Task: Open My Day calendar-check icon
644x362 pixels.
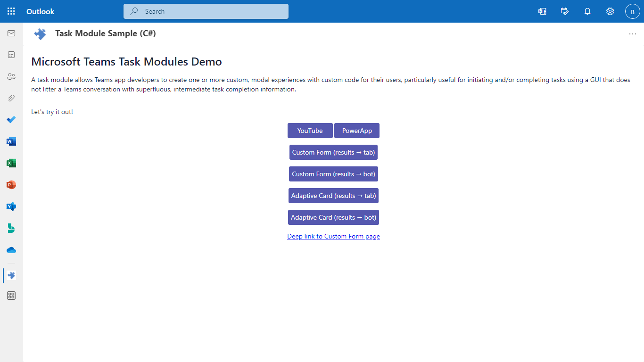Action: [565, 11]
